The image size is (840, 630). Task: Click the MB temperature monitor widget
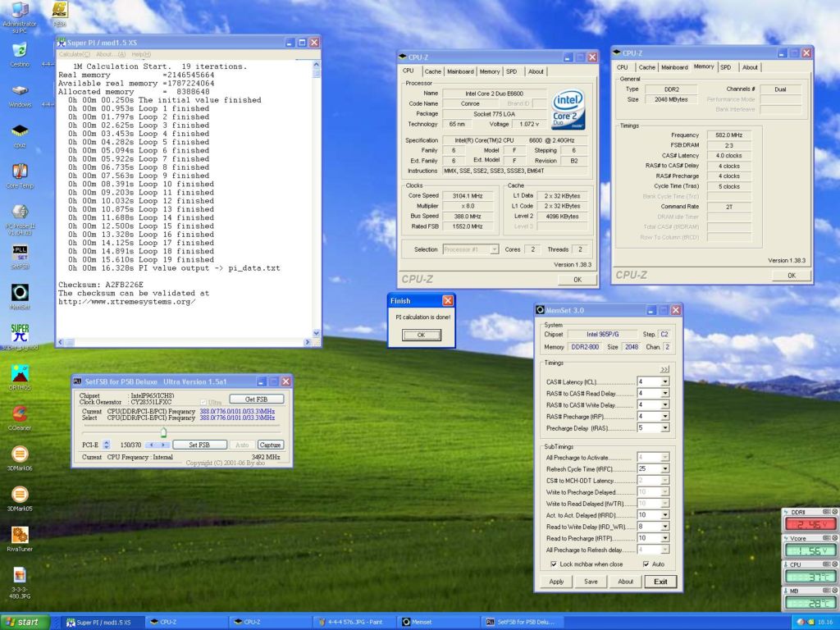[x=810, y=598]
